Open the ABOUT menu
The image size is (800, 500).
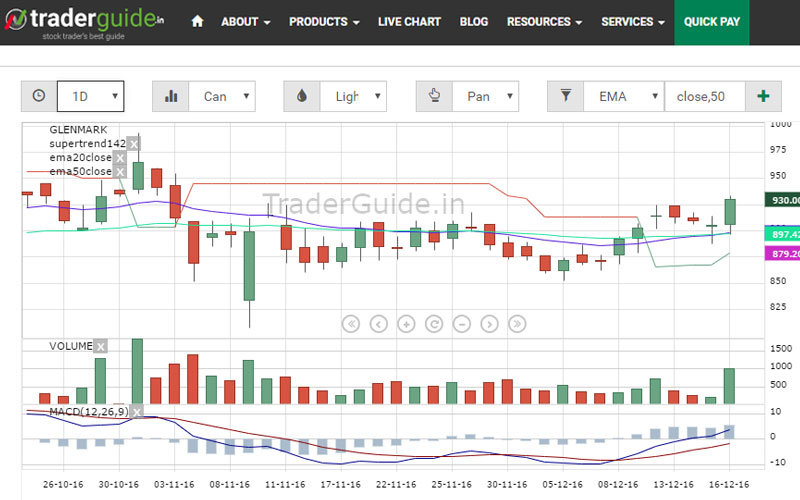245,22
